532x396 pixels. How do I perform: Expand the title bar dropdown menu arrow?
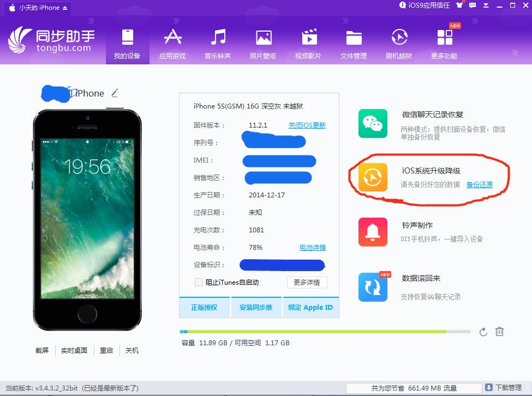coord(487,5)
